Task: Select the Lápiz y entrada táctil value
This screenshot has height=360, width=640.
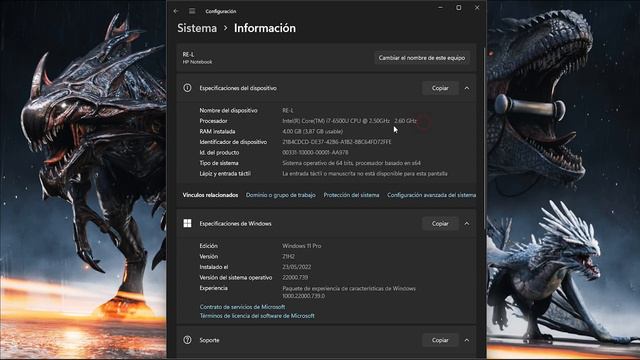Action: click(x=365, y=174)
